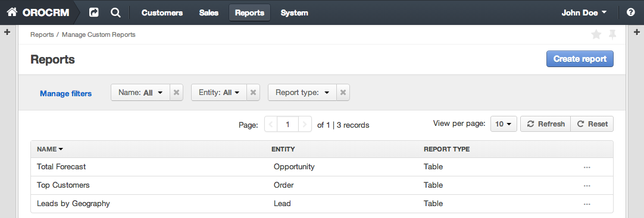Click the Table cell in Top Customers row

pos(433,185)
